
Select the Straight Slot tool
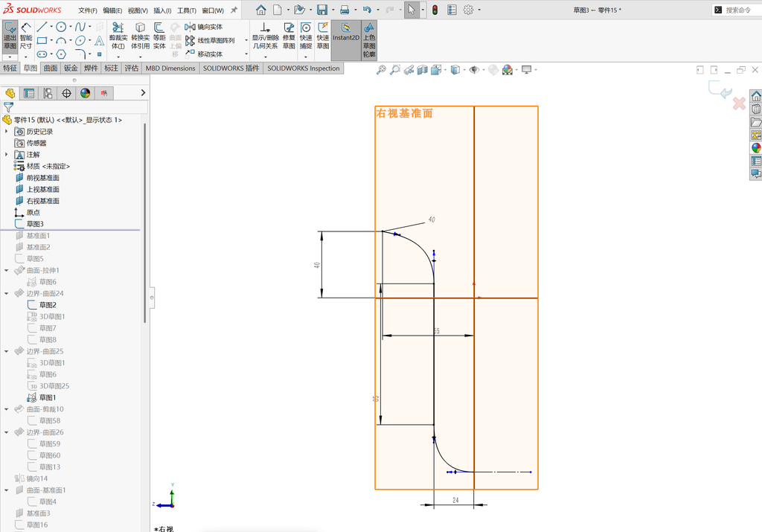(x=42, y=54)
